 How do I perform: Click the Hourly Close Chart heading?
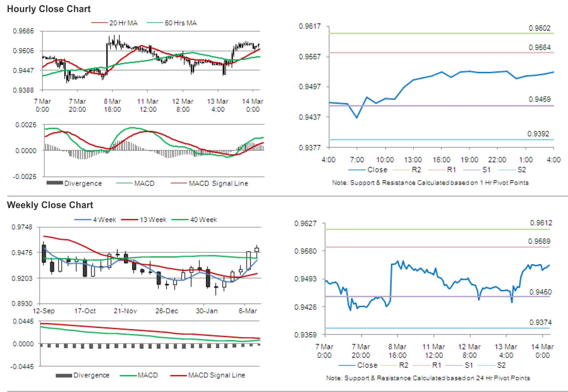pyautogui.click(x=49, y=9)
